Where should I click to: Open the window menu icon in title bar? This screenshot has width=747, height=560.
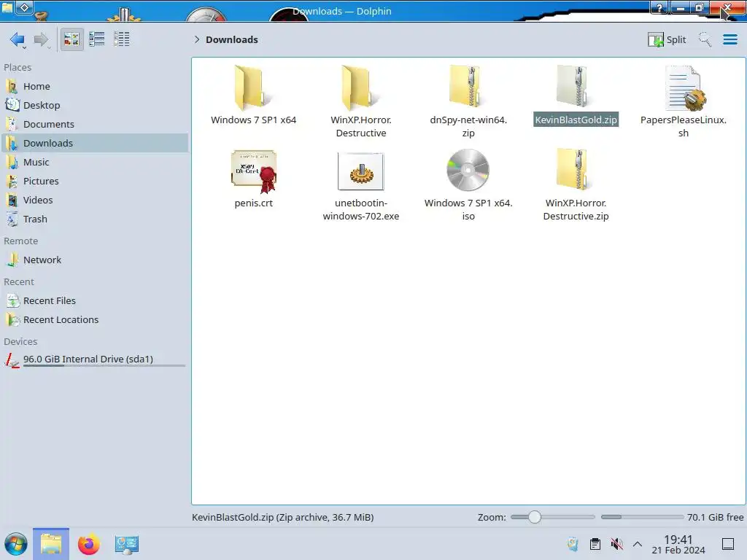[x=7, y=7]
